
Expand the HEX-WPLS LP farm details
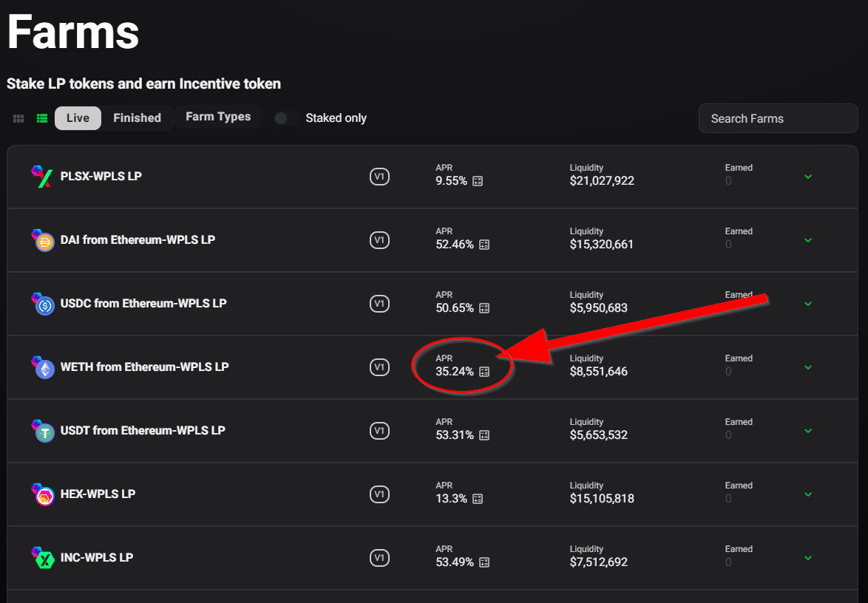(808, 495)
